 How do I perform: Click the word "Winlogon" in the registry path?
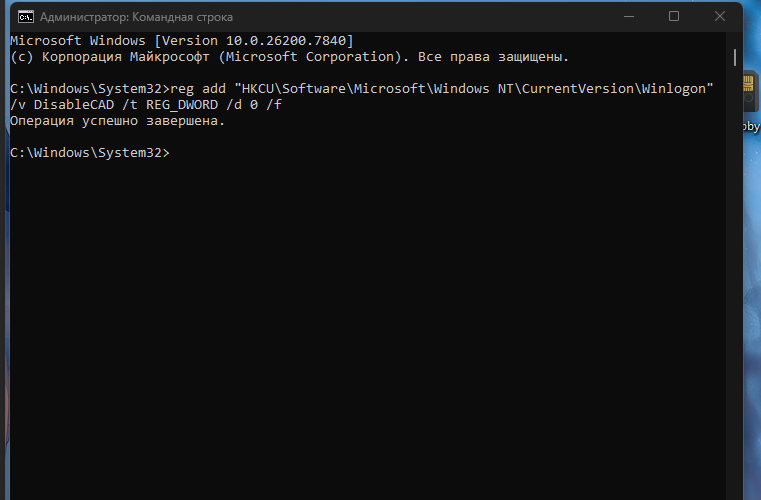point(674,89)
